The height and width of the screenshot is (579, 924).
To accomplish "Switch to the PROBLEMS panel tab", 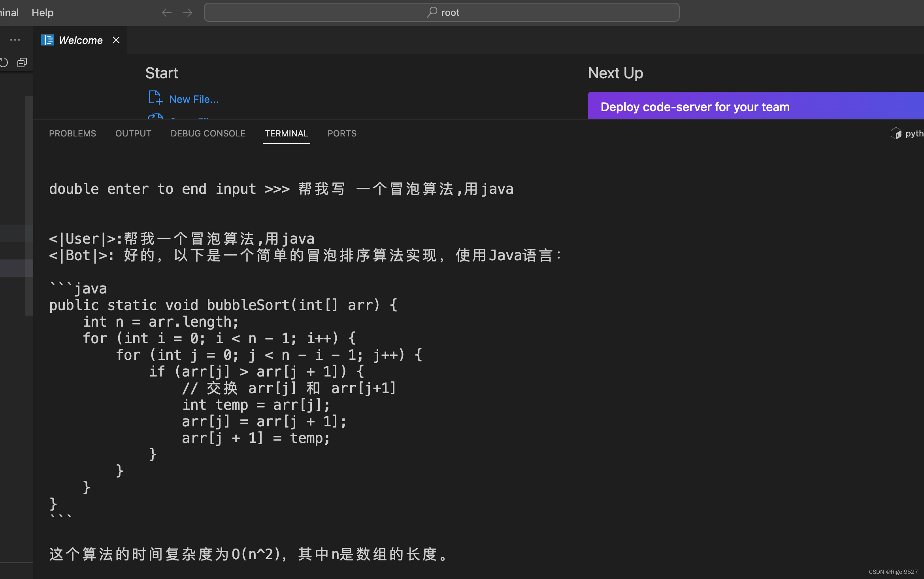I will coord(73,133).
